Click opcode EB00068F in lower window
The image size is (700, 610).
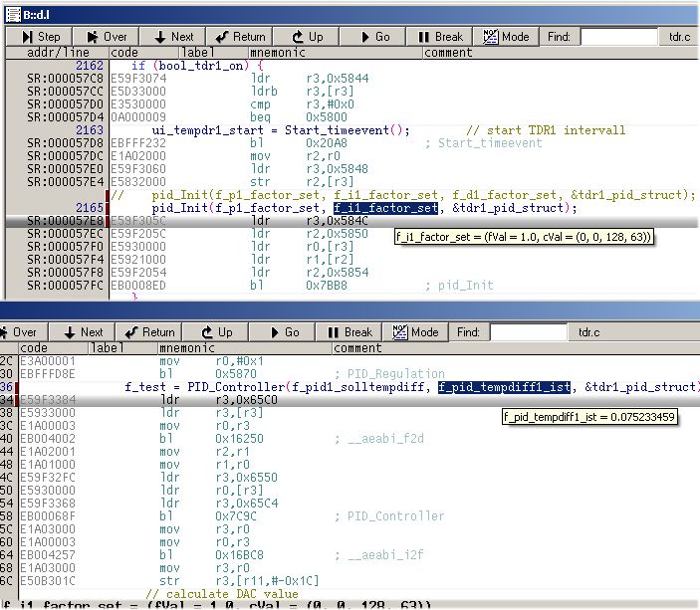[x=48, y=516]
